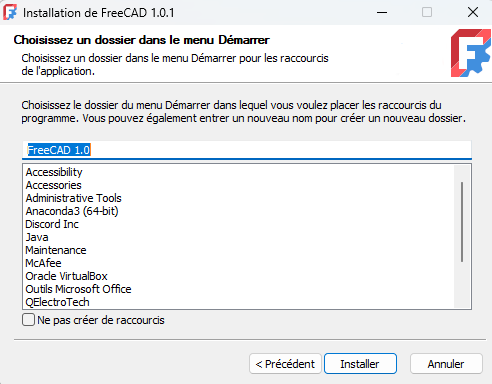Image resolution: width=492 pixels, height=384 pixels.
Task: Close the installer with the X button
Action: click(473, 12)
